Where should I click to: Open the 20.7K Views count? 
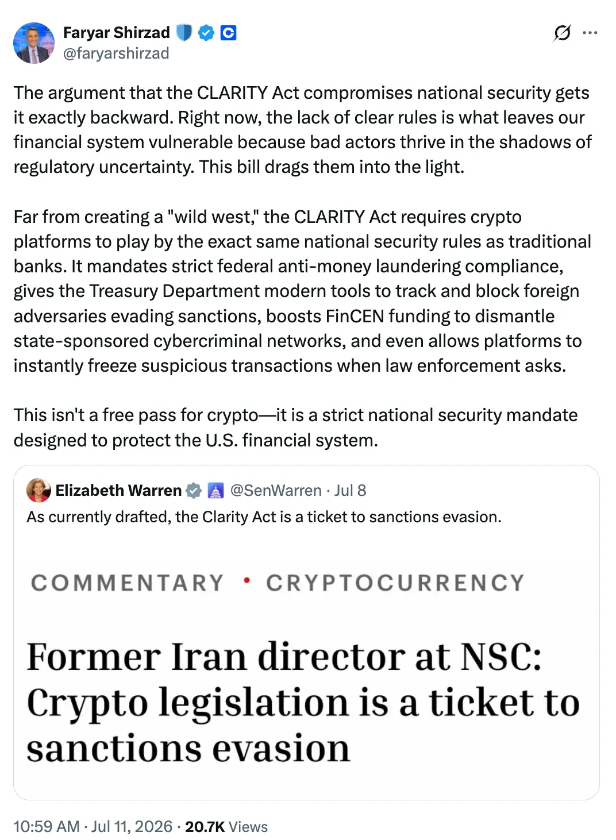226,826
